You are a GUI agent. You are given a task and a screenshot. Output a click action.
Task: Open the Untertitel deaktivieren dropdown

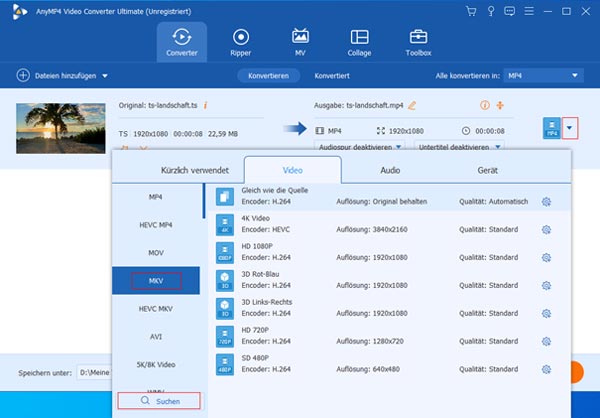pos(459,147)
